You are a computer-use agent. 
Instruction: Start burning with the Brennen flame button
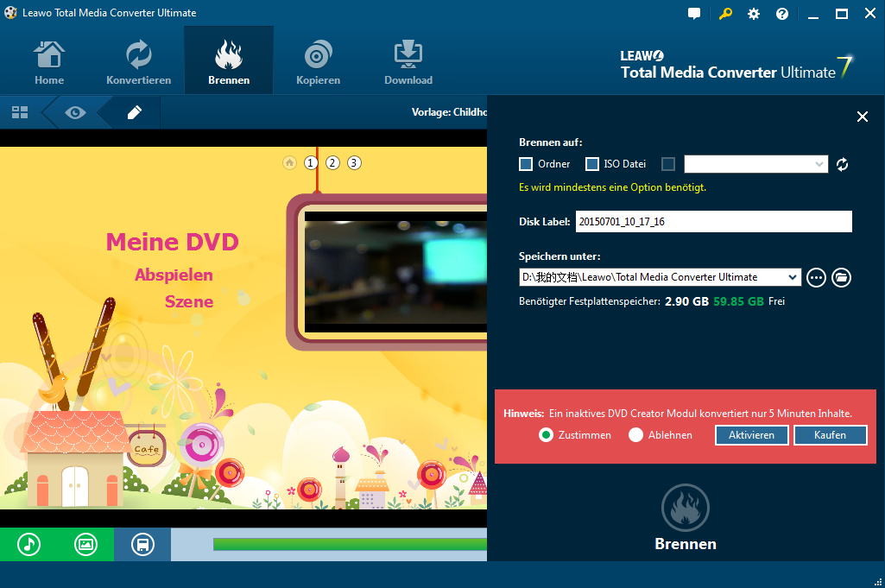click(x=686, y=508)
